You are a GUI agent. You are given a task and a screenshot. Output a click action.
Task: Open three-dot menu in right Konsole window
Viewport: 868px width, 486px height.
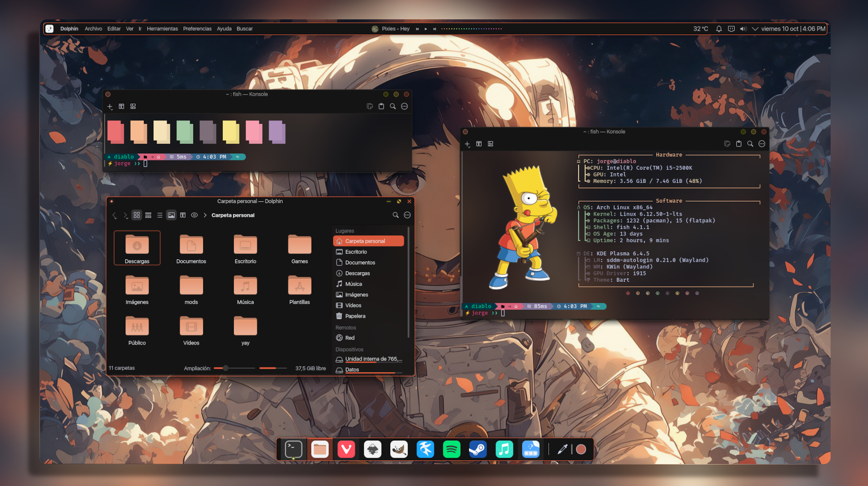point(762,144)
